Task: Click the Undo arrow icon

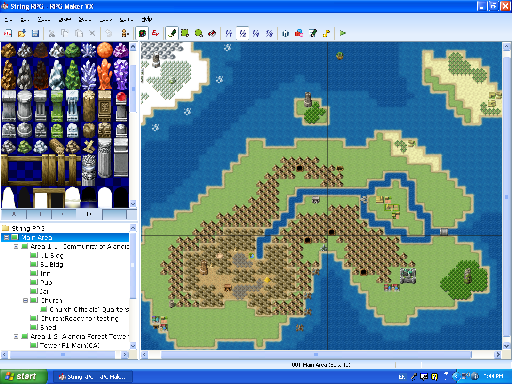Action: [x=108, y=33]
